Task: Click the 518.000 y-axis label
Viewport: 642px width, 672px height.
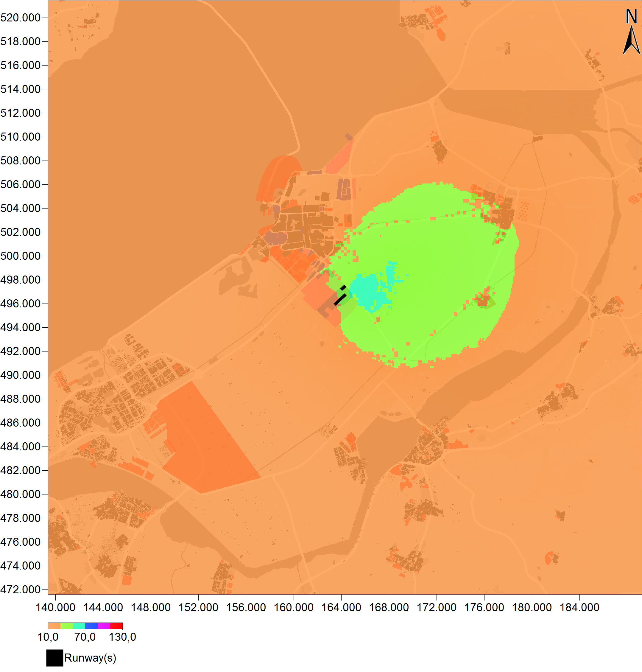Action: [21, 41]
